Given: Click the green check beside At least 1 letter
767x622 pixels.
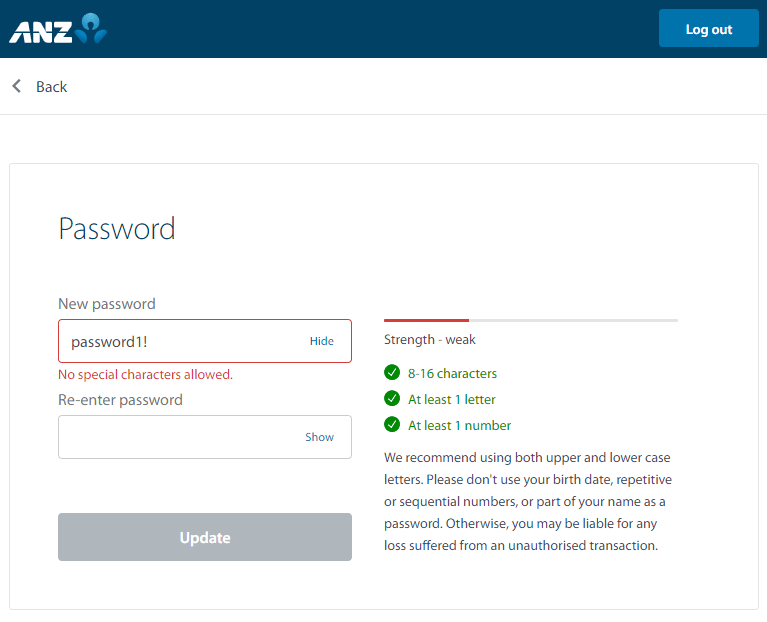Looking at the screenshot, I should [x=392, y=399].
